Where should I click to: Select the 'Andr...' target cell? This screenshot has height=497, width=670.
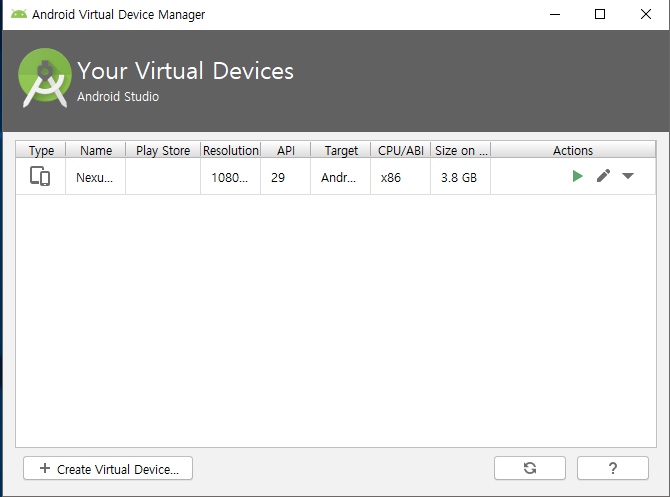[x=341, y=177]
